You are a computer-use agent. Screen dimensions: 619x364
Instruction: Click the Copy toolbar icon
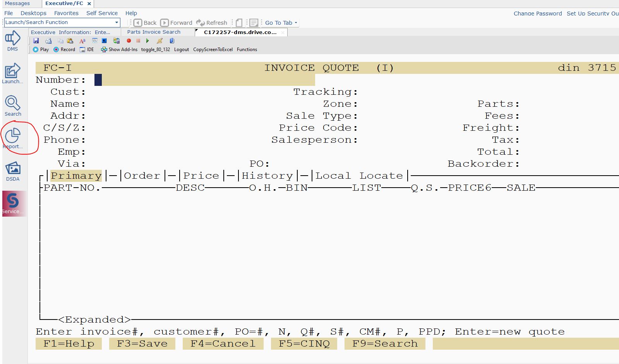[60, 41]
